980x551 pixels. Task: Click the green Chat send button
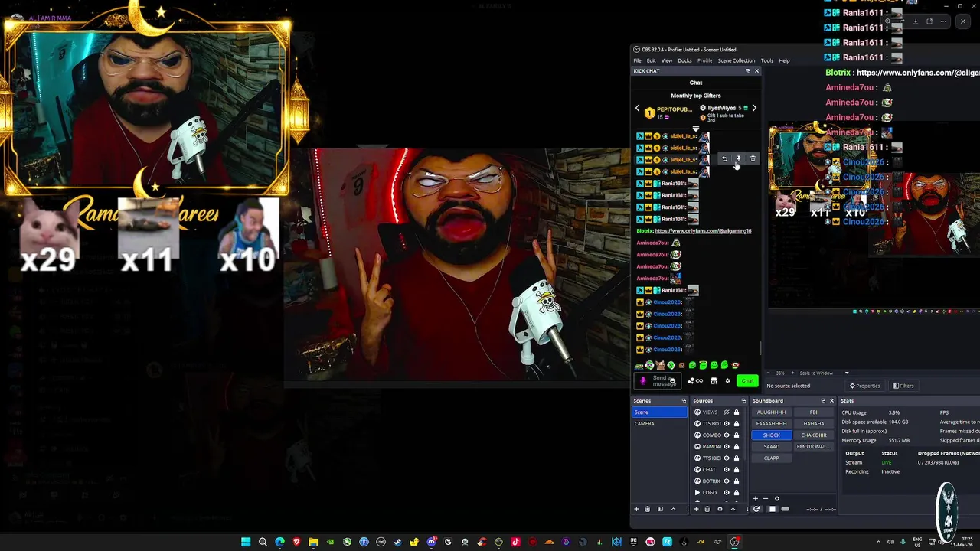click(x=747, y=380)
